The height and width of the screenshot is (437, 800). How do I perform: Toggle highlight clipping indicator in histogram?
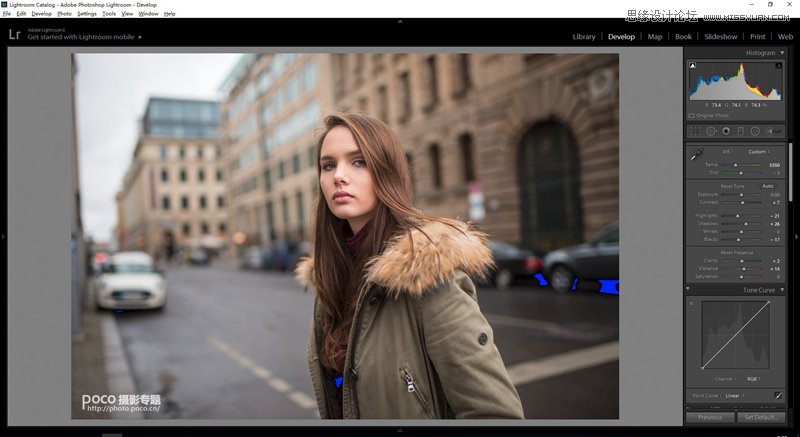click(x=781, y=65)
